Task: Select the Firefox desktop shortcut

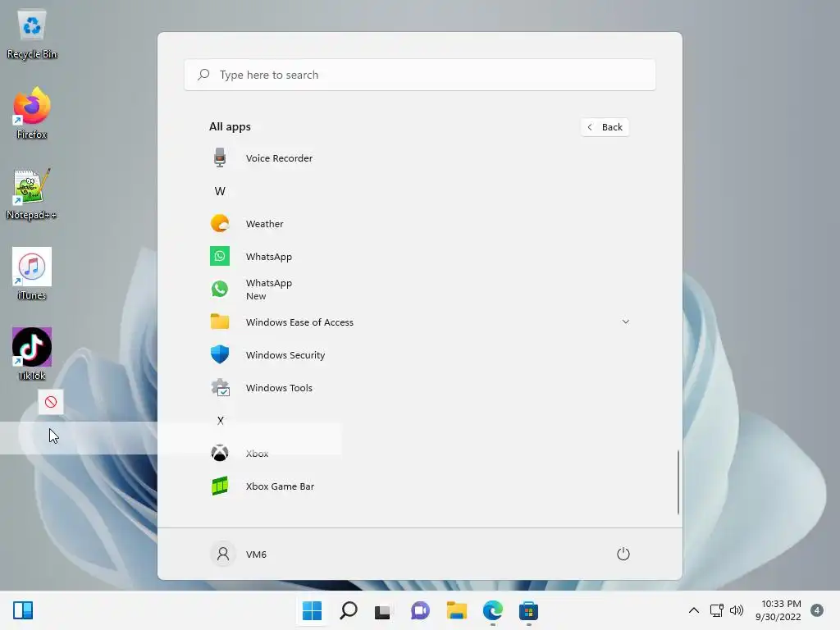Action: click(32, 113)
